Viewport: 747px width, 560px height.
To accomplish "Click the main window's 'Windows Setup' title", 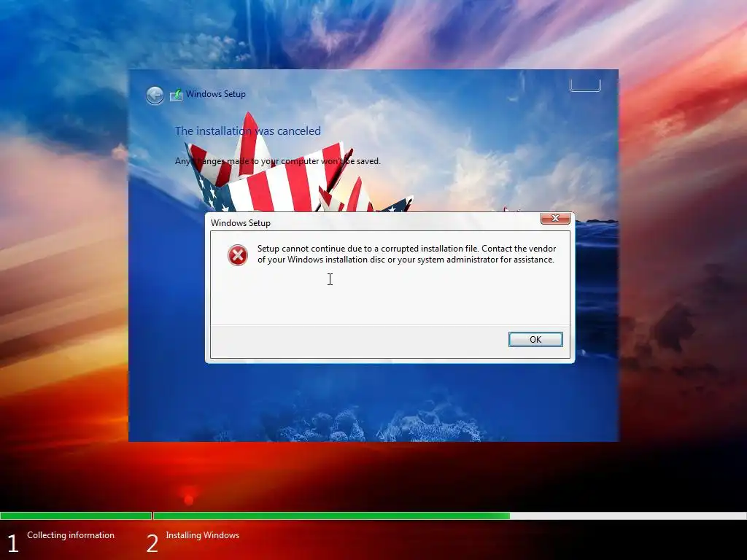I will pyautogui.click(x=216, y=94).
